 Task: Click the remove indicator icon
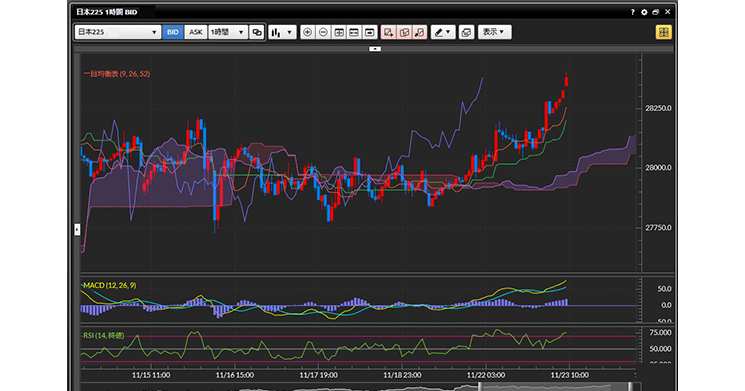click(420, 32)
